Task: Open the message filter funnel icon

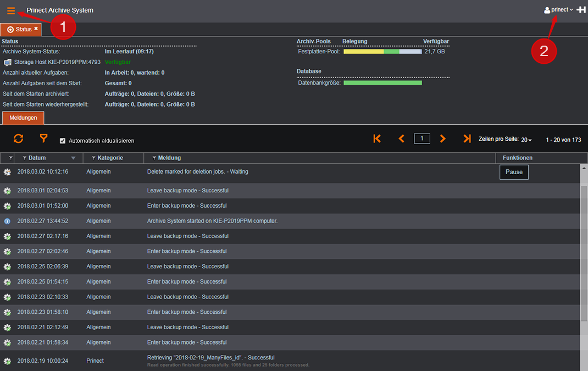Action: 43,139
